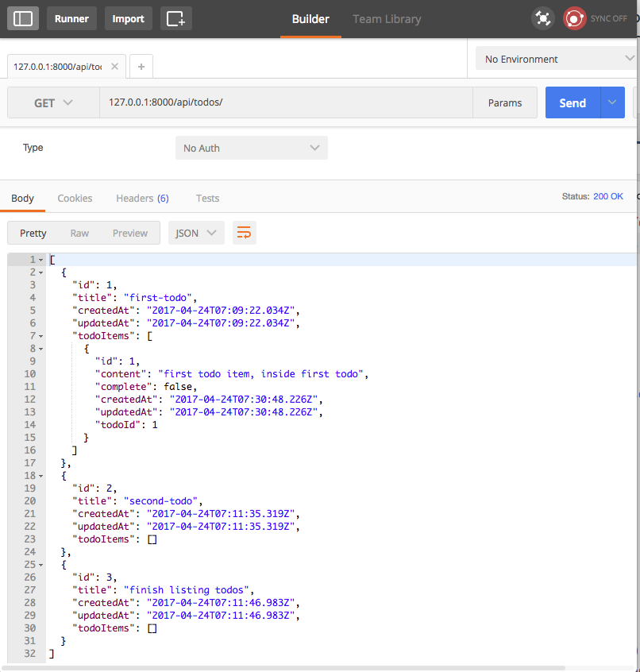640x672 pixels.
Task: Close the 127.0.0.1:8000/api/to request tab
Action: 114,67
